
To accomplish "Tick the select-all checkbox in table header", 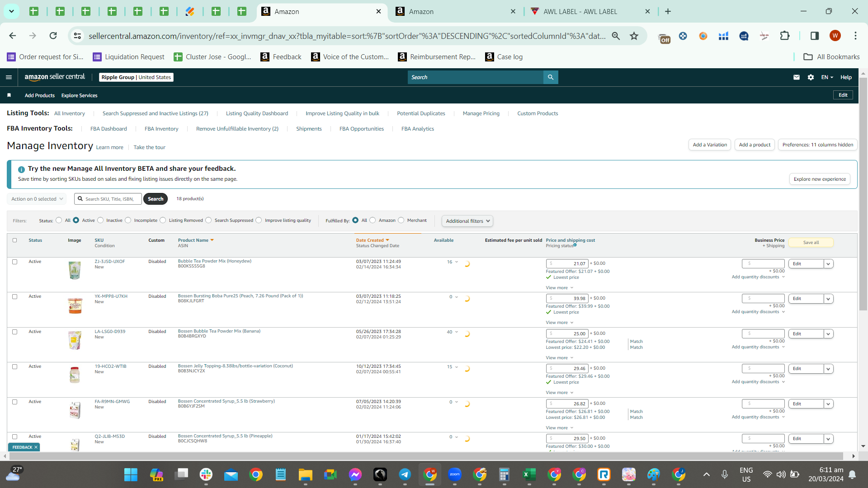I will (x=14, y=240).
